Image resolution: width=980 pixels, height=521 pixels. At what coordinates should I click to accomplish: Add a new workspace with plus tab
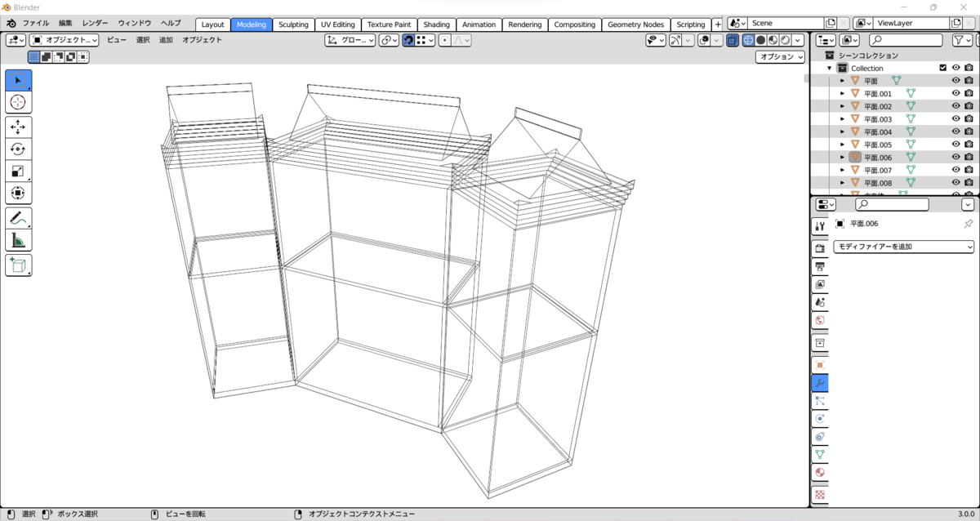[x=718, y=24]
